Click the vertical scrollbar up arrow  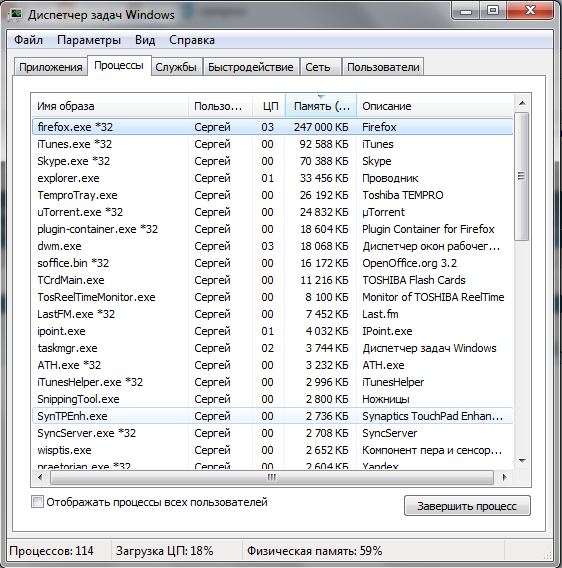[x=522, y=104]
